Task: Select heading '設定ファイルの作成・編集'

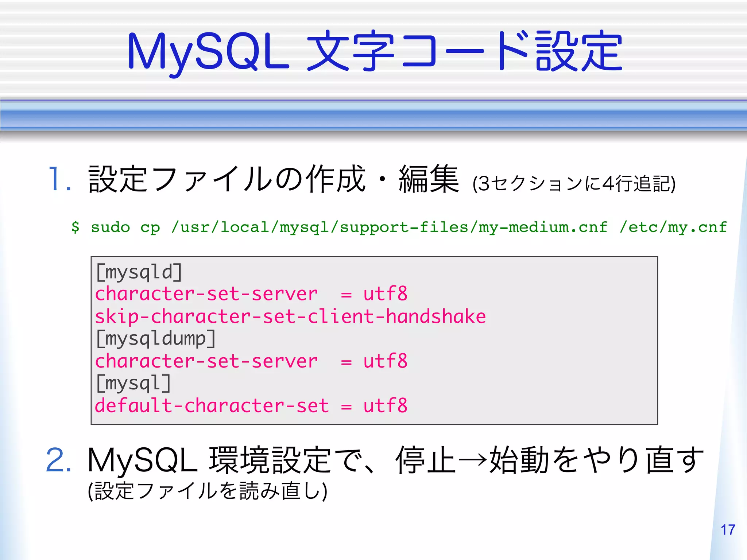Action: tap(274, 179)
